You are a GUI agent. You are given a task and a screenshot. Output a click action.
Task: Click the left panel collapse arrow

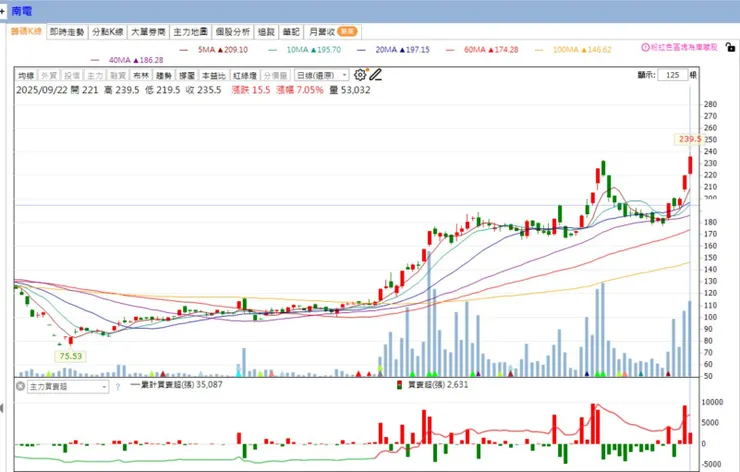(1, 408)
